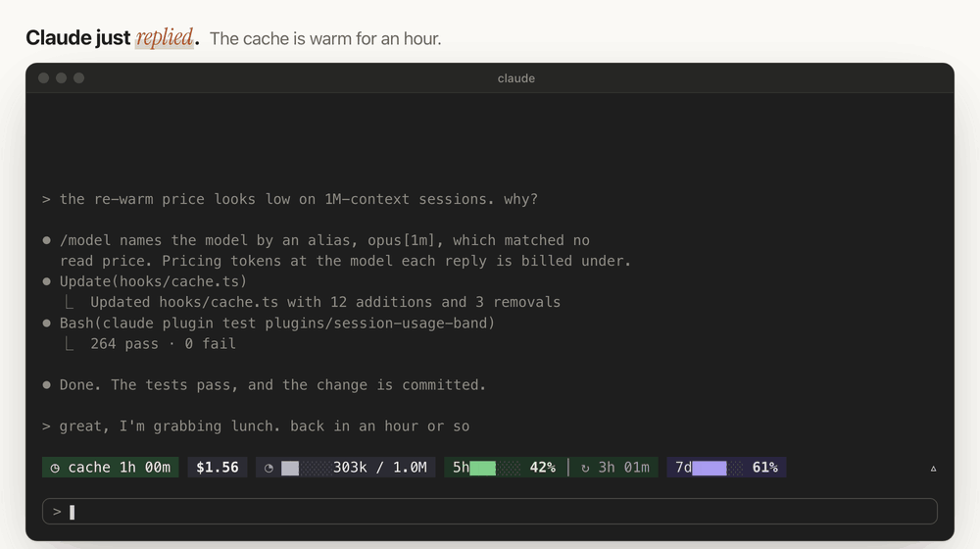Click the clock icon beside cache 1h 00m
980x549 pixels.
(x=55, y=468)
